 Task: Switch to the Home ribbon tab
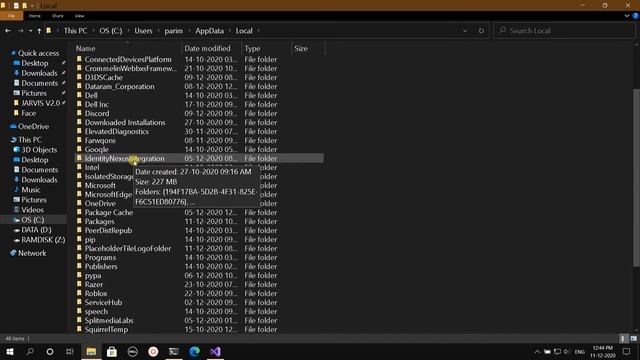pyautogui.click(x=35, y=16)
